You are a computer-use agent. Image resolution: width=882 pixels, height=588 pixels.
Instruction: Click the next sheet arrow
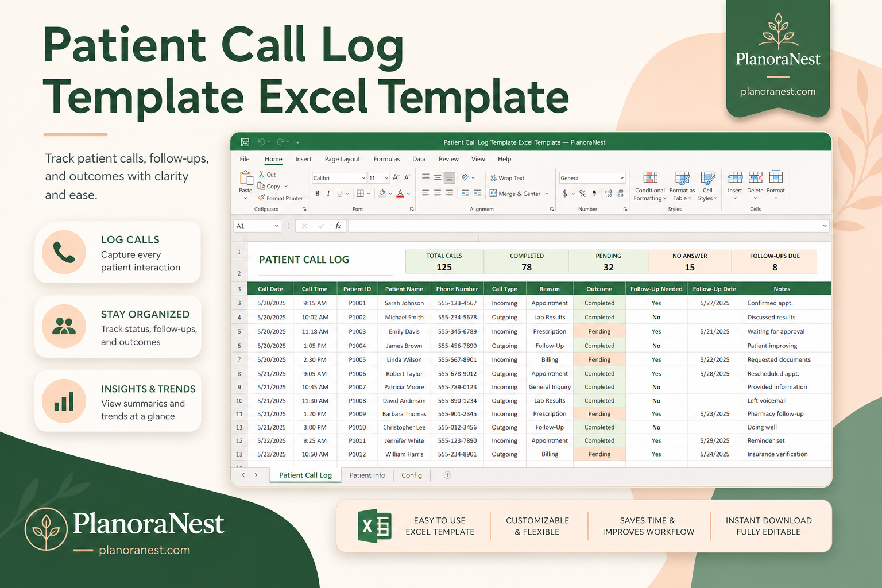click(x=256, y=475)
